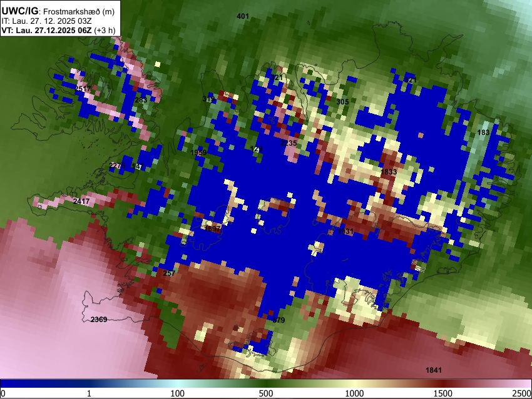Click the 'Frostmarkshæð (m)' title text

(x=79, y=12)
